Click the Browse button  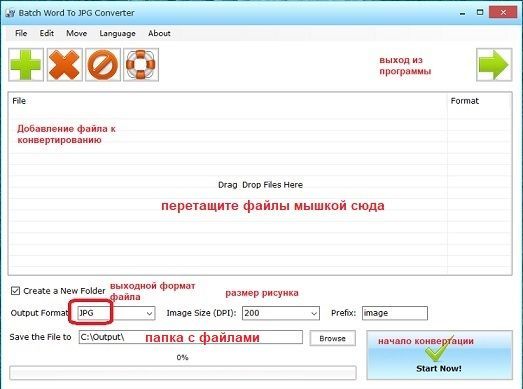tap(333, 338)
